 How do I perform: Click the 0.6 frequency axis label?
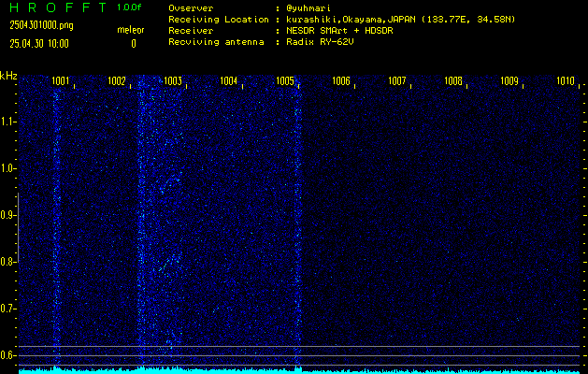[x=7, y=355]
